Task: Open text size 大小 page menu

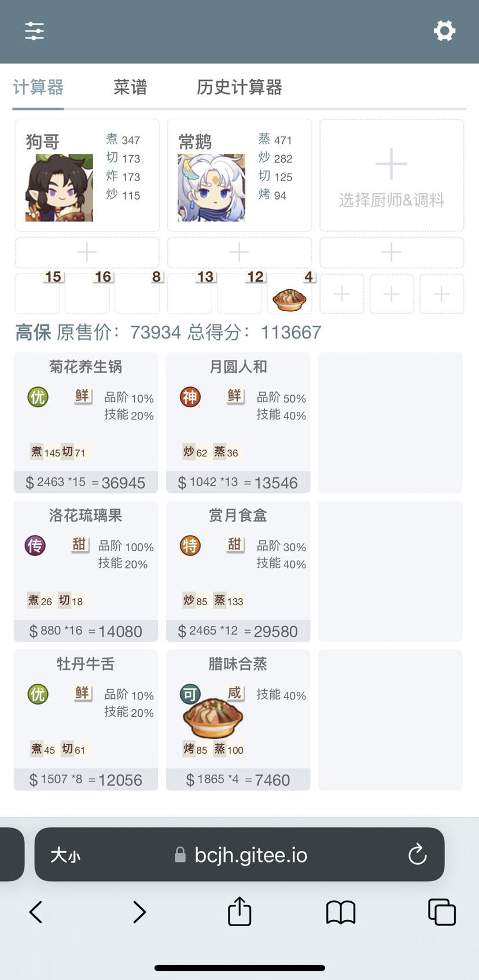Action: coord(65,855)
